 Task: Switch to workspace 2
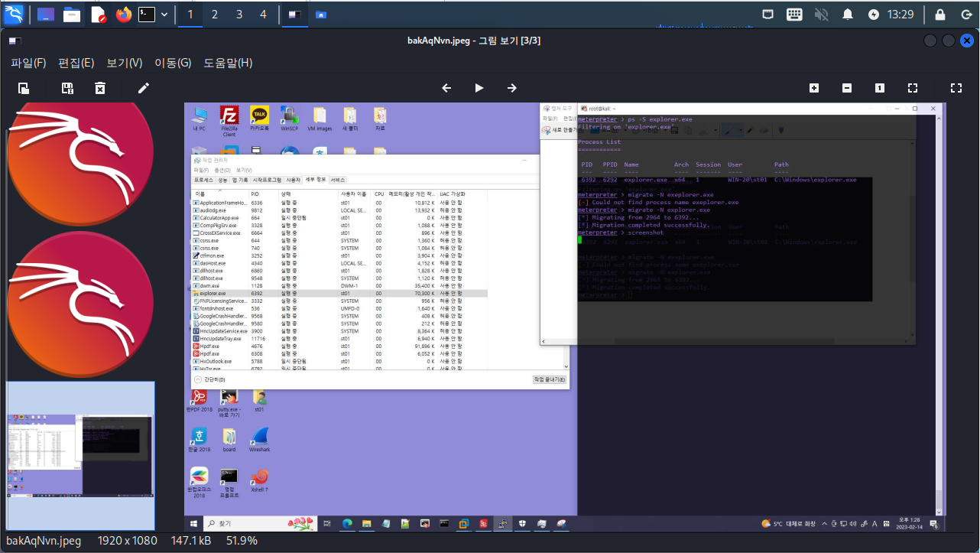pos(214,15)
